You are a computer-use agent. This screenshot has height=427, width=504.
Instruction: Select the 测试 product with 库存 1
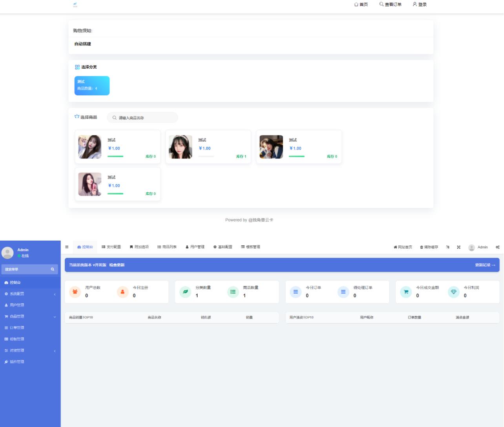pos(208,147)
